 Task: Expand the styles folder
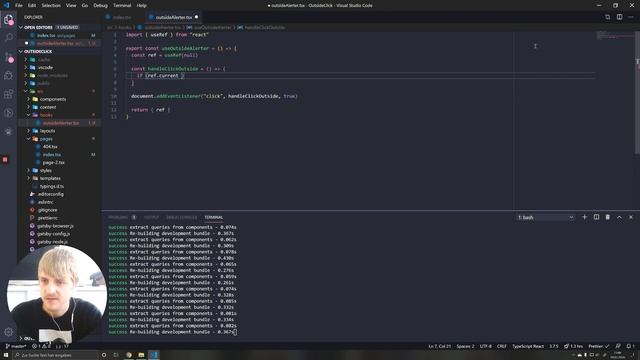(46, 170)
